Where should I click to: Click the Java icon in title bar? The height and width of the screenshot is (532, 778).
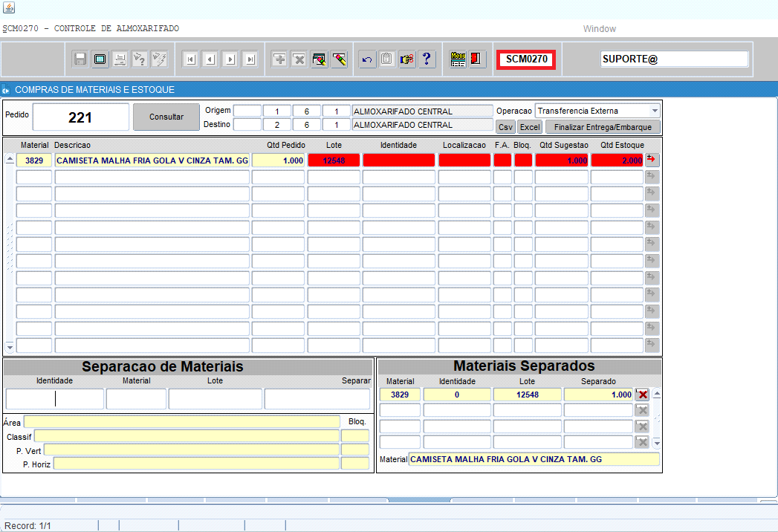coord(9,7)
